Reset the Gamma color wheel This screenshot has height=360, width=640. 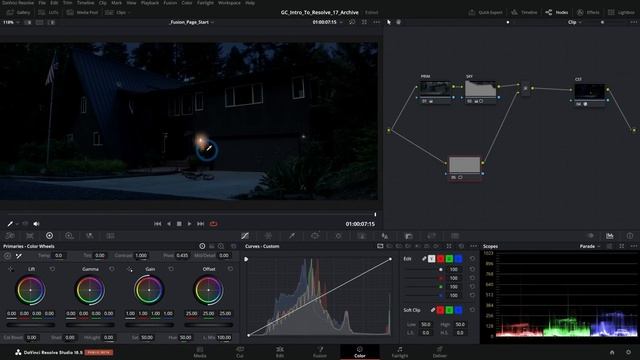pos(111,269)
